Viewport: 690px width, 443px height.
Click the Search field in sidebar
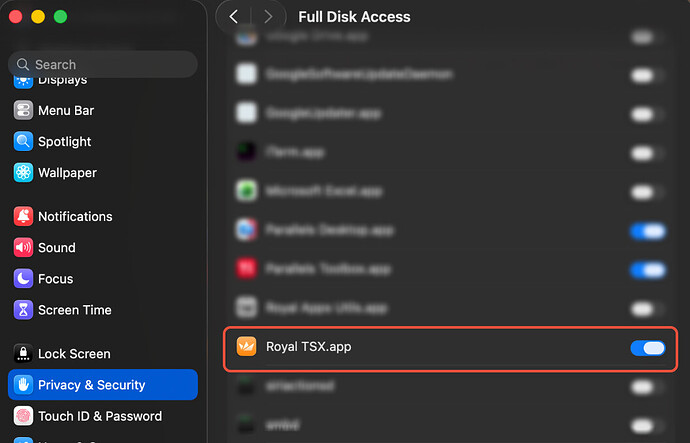103,64
